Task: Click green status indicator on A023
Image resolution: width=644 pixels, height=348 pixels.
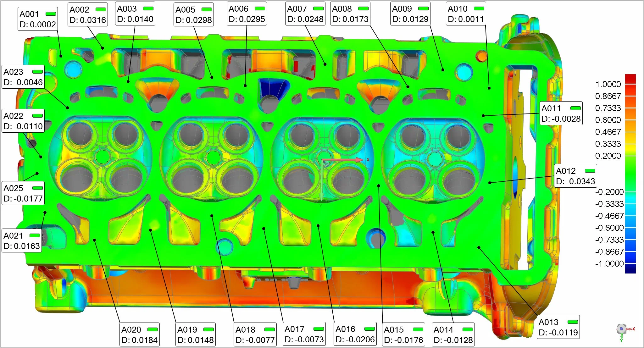Action: pyautogui.click(x=37, y=72)
